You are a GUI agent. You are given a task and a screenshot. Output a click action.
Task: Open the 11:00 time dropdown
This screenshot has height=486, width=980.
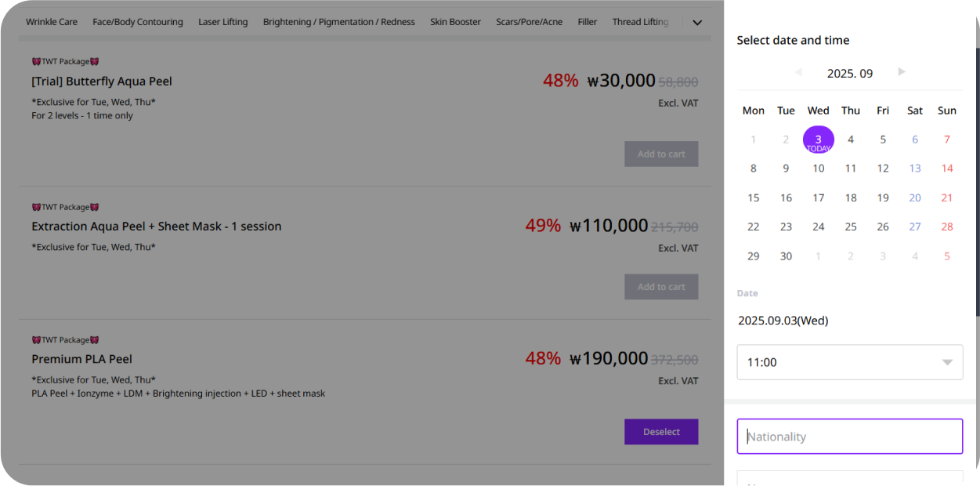click(x=850, y=362)
